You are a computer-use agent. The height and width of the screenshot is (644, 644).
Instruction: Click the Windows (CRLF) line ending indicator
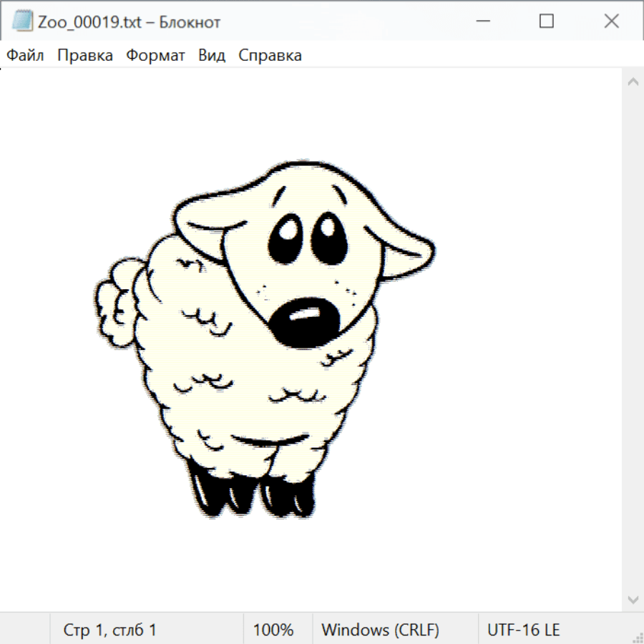point(380,630)
